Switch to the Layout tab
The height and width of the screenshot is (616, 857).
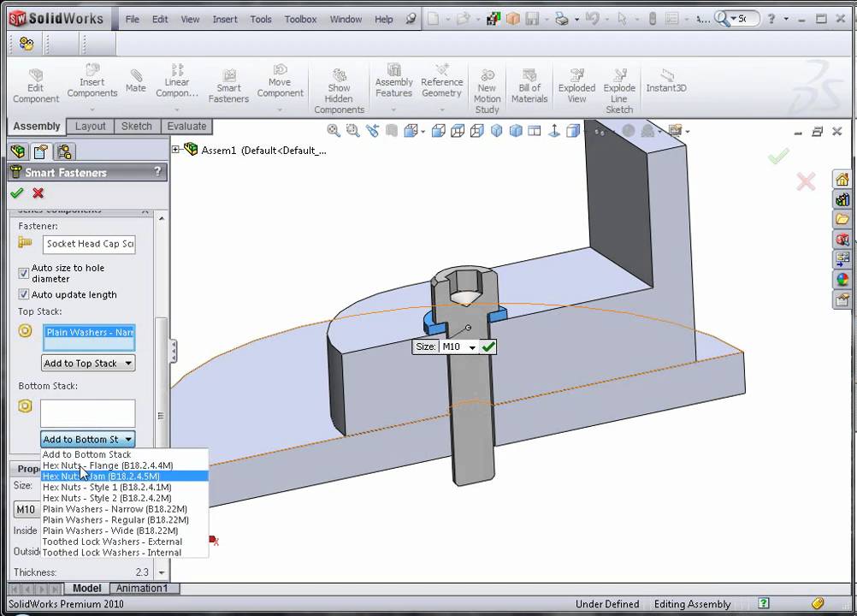pos(90,127)
